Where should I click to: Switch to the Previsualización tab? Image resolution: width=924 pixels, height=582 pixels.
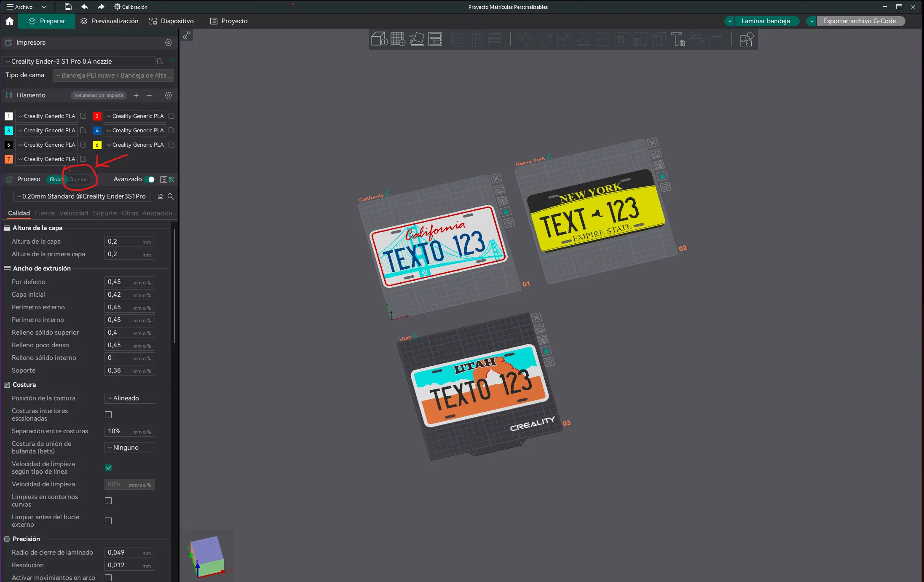coord(110,21)
